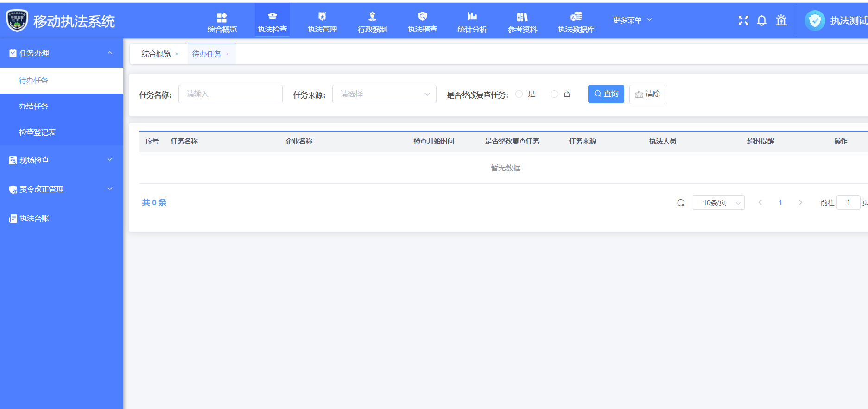Click the 检查开始时间 column header

point(434,141)
